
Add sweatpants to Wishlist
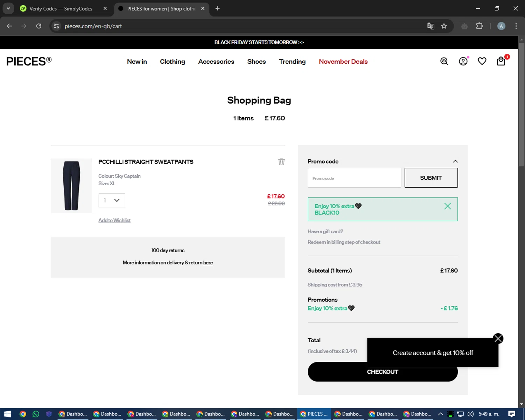(x=114, y=220)
